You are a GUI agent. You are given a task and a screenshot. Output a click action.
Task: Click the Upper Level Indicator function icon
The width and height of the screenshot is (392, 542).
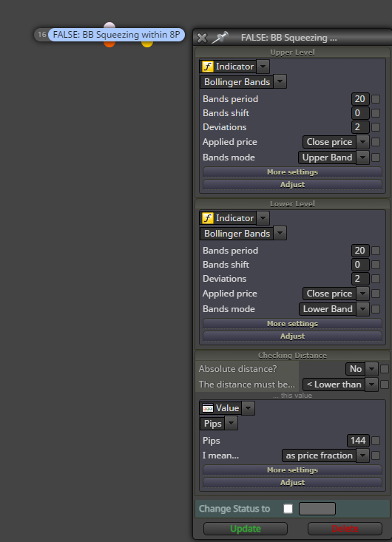coord(207,67)
